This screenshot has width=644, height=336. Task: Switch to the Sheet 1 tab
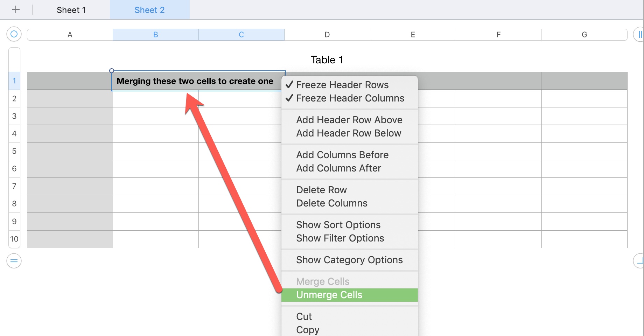point(71,9)
